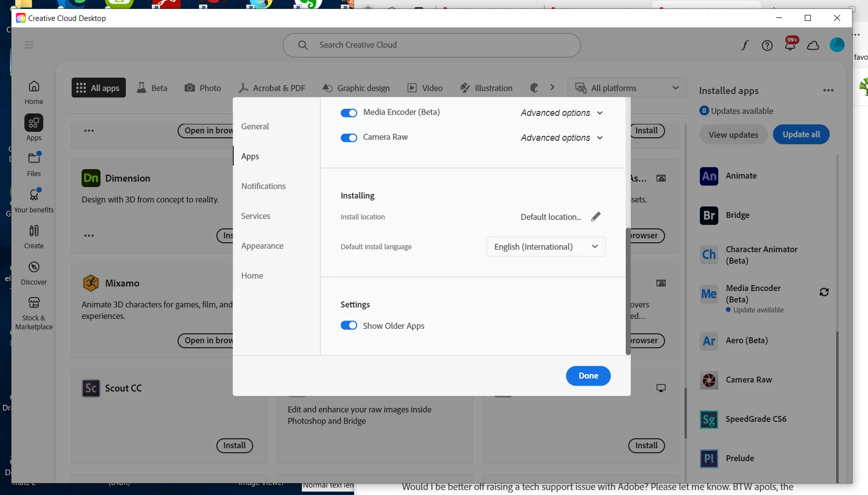Select Notifications in preferences sidebar
Image resolution: width=868 pixels, height=495 pixels.
(x=264, y=186)
